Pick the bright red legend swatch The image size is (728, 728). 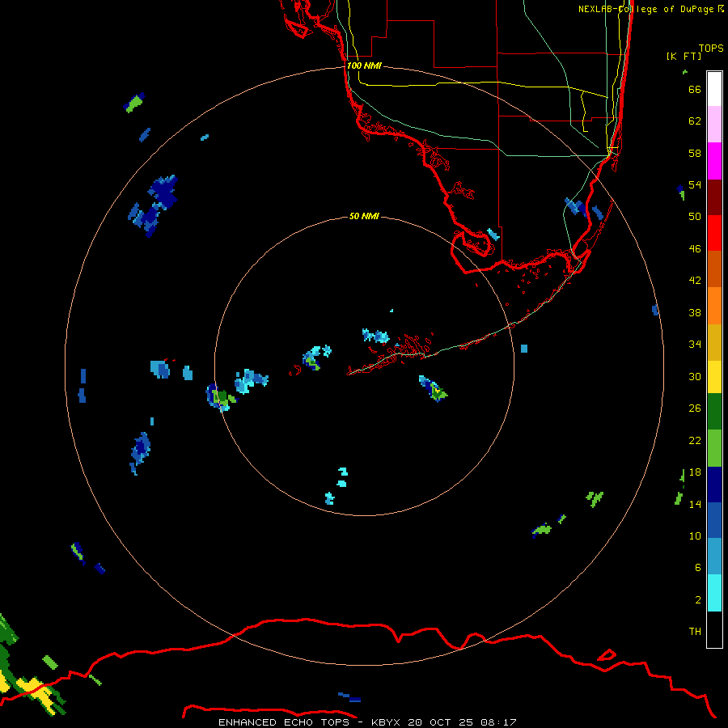(x=714, y=233)
